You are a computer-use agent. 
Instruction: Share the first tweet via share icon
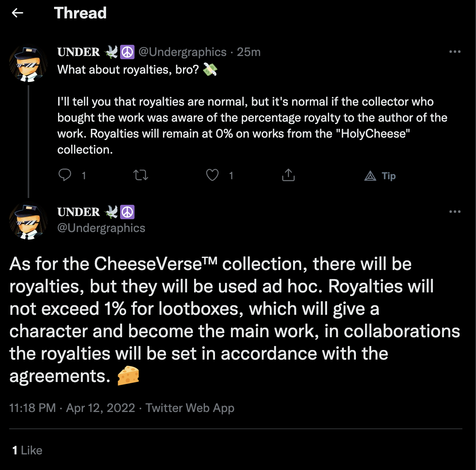click(288, 175)
